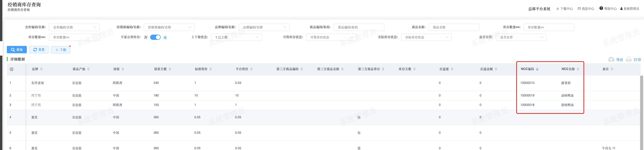Viewport: 644px width, 150px height.
Task: Click the download center arrow icon
Action: tap(558, 9)
